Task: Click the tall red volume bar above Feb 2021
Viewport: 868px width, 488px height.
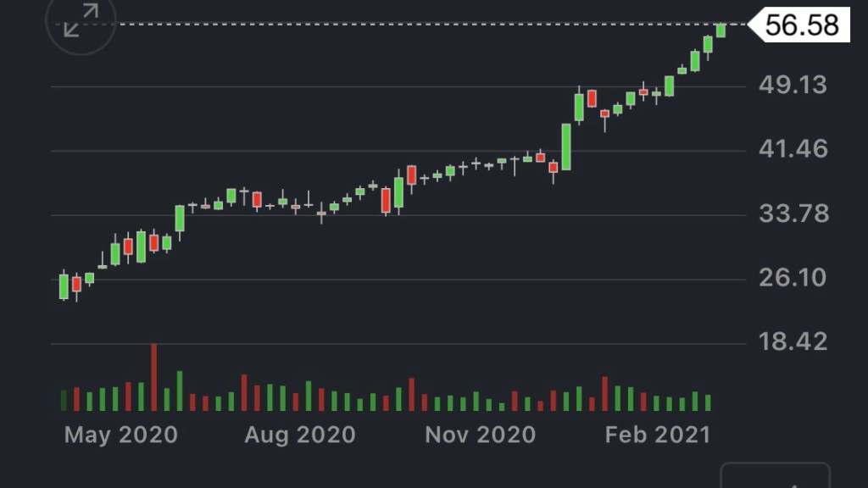Action: pyautogui.click(x=605, y=394)
